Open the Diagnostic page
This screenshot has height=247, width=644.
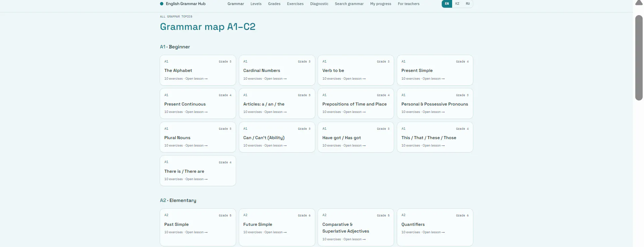click(x=319, y=4)
